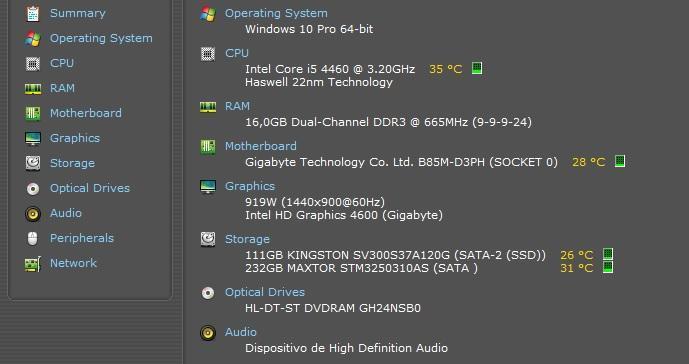Switch to Operating System sidebar entry
The width and height of the screenshot is (689, 364).
(x=101, y=38)
